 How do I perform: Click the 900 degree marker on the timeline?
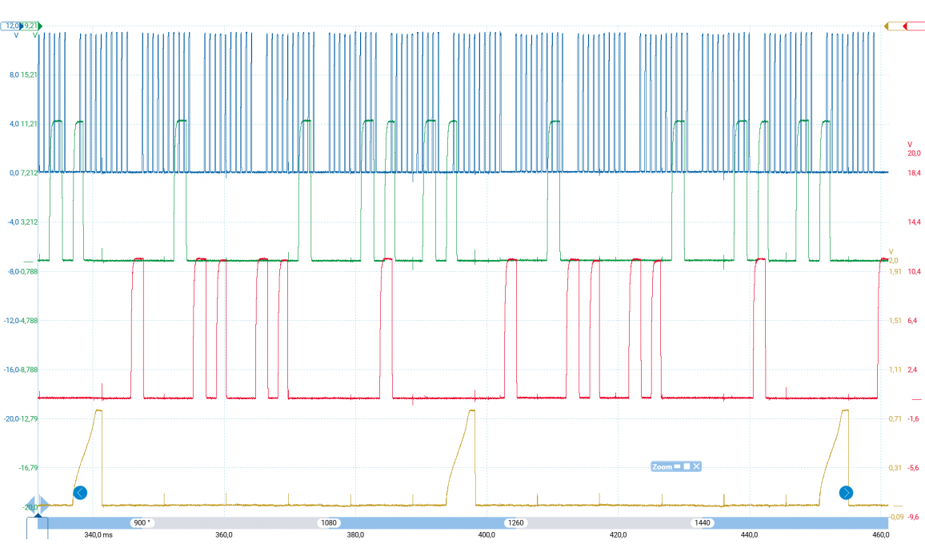[x=142, y=522]
